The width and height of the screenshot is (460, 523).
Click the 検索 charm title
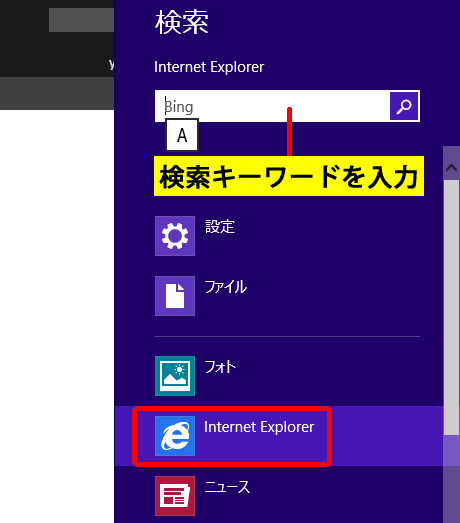tap(182, 22)
